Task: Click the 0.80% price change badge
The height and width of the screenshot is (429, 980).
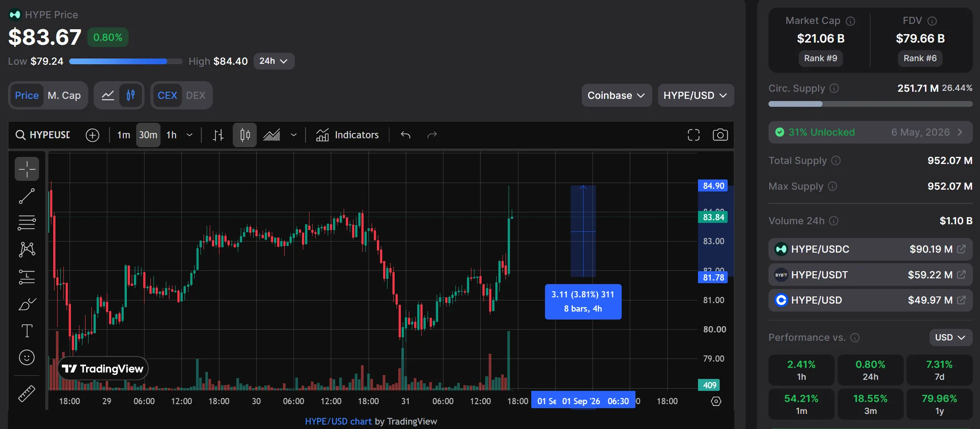Action: (108, 37)
